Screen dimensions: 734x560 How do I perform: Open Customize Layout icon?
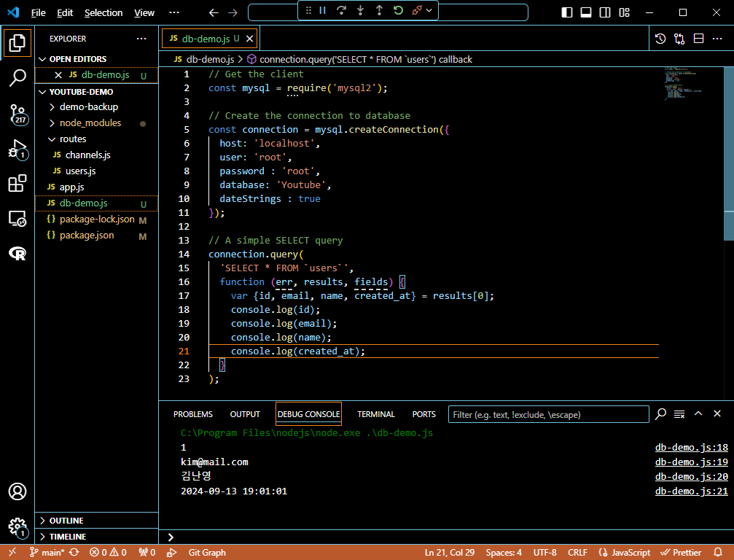click(624, 12)
